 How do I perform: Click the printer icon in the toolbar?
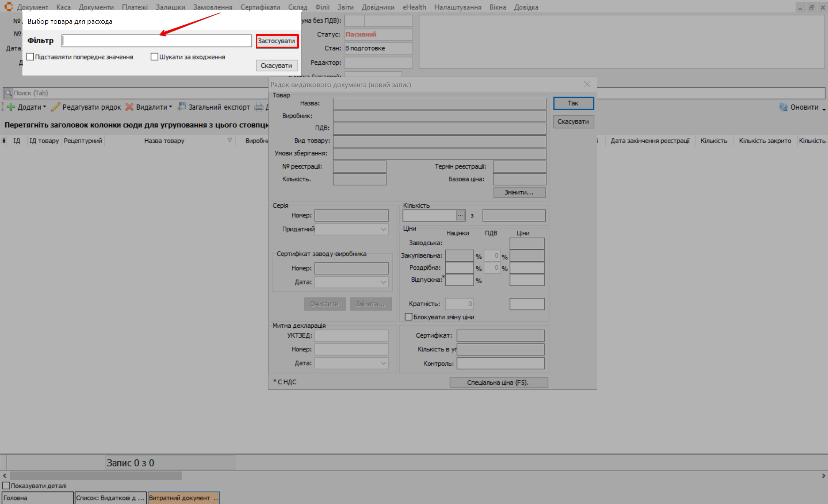[259, 107]
